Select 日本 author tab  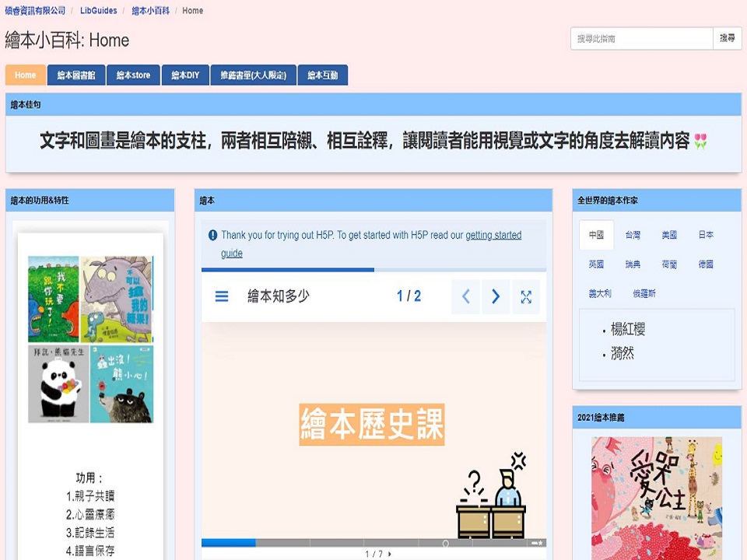point(706,235)
